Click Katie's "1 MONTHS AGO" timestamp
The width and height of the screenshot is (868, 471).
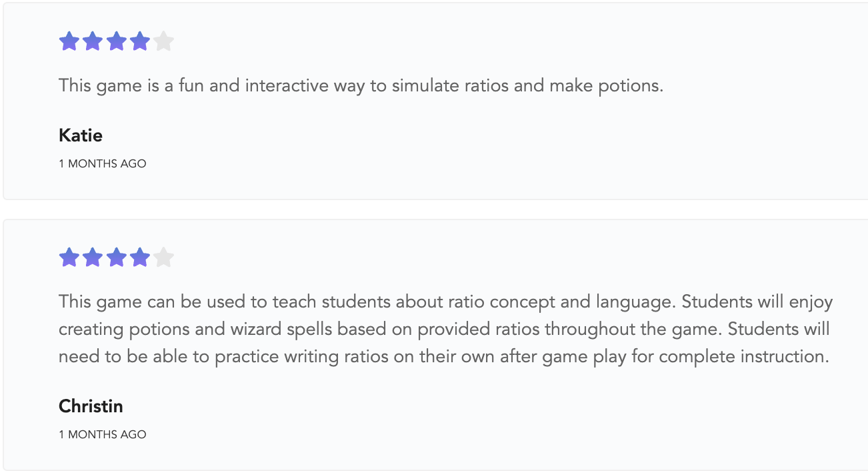[x=102, y=163]
